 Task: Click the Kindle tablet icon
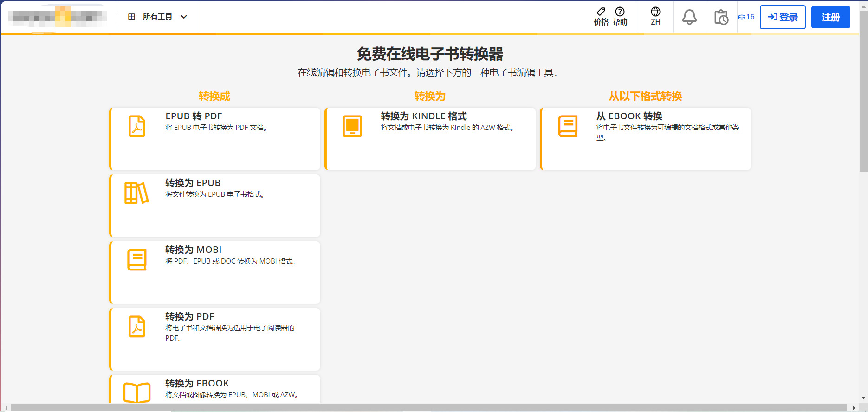[352, 126]
